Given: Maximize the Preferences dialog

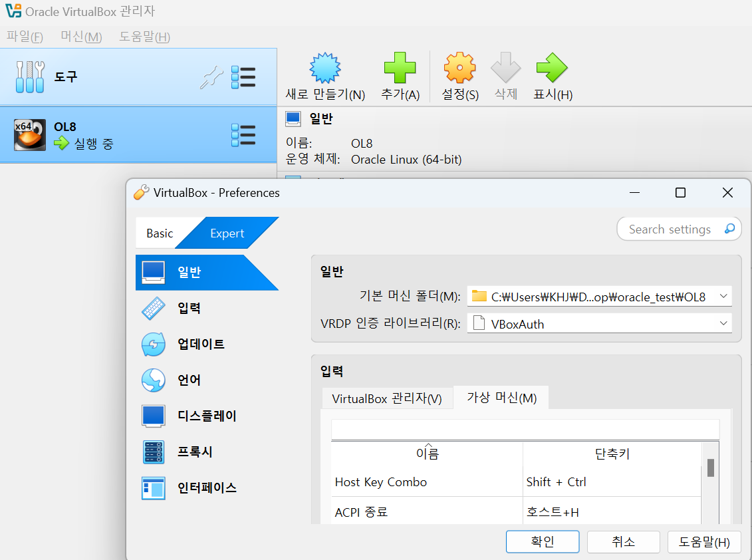Looking at the screenshot, I should click(680, 192).
